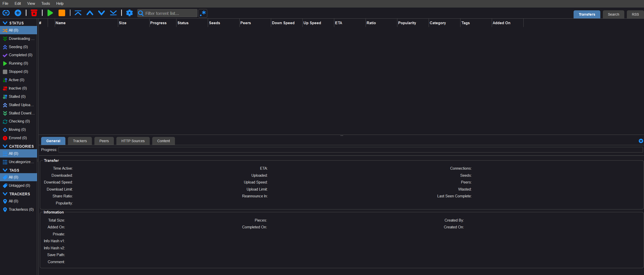Open the Peers properties tab
Image resolution: width=644 pixels, height=275 pixels.
point(104,141)
